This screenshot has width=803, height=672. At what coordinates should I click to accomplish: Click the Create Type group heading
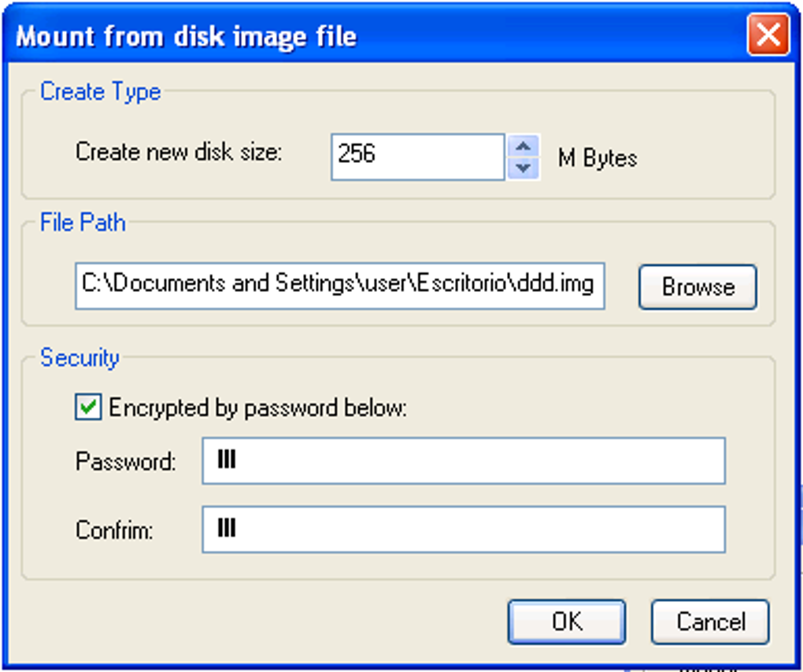pos(100,91)
